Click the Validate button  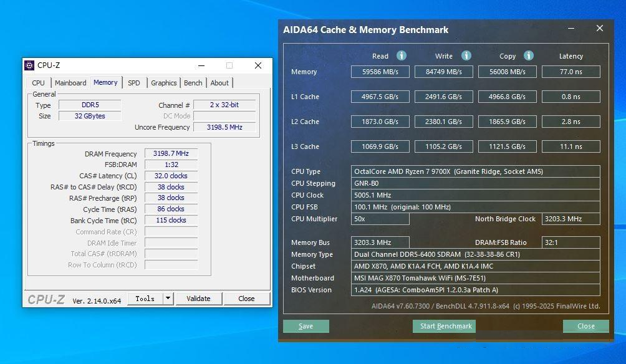pos(198,299)
